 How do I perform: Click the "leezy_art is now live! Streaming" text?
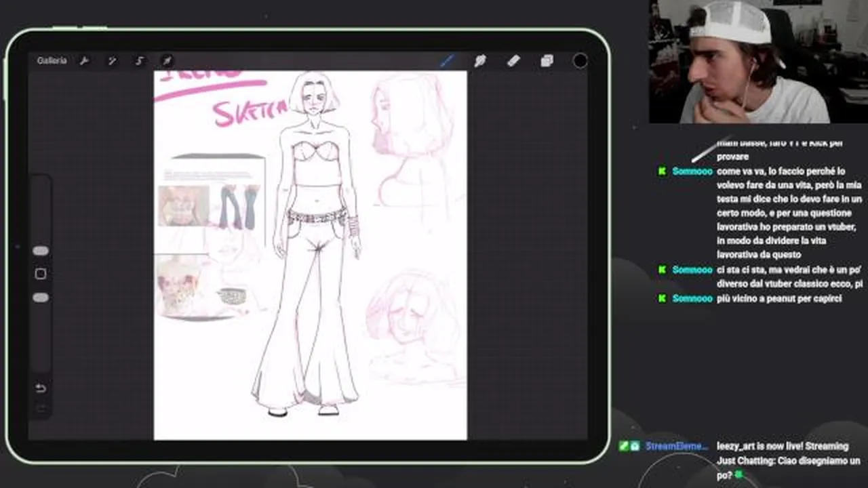[783, 446]
